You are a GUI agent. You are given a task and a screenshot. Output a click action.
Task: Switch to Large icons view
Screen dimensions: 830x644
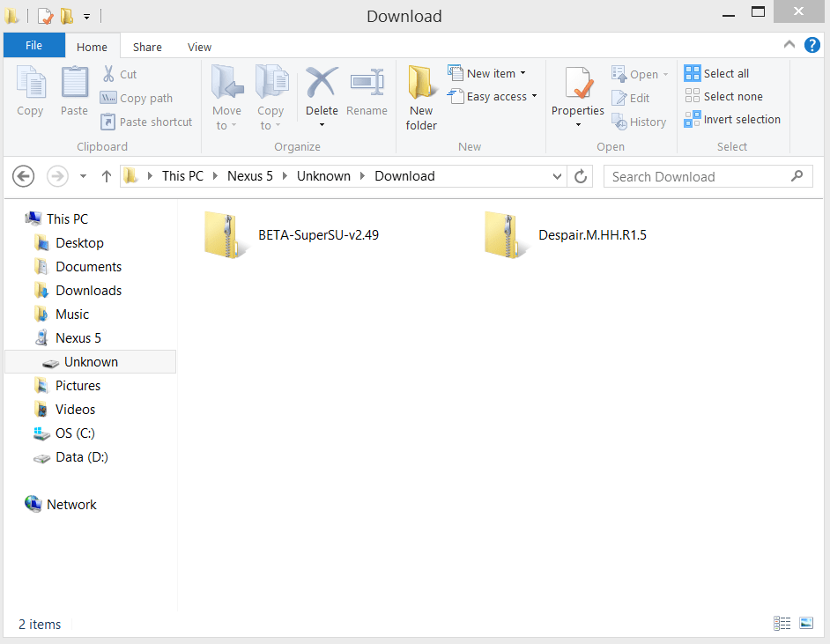(806, 623)
